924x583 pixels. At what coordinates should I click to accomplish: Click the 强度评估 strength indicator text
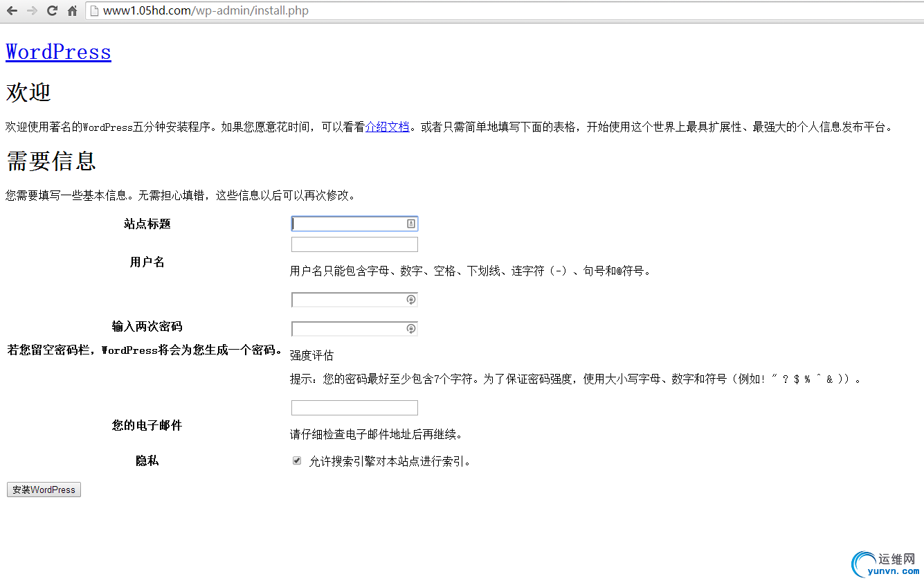(311, 355)
